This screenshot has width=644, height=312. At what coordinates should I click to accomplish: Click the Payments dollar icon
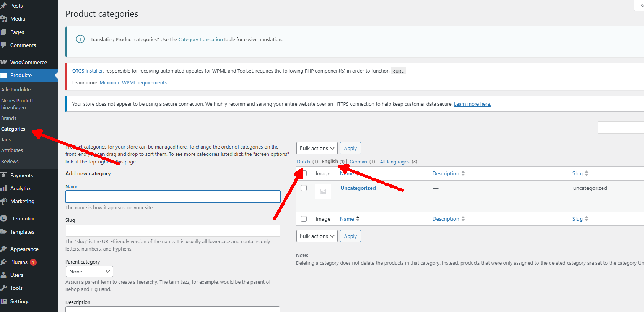point(3,175)
